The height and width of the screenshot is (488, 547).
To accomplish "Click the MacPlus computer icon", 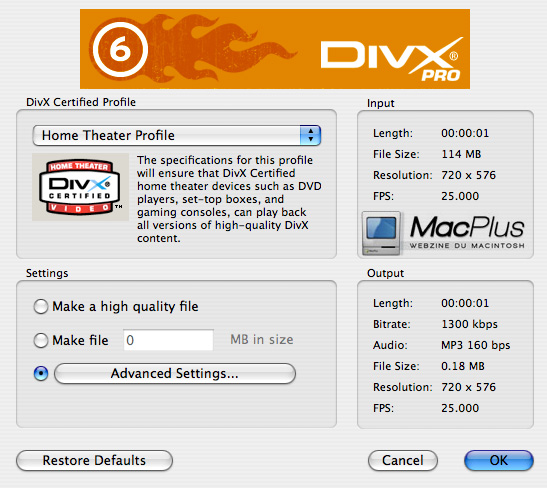I will click(381, 233).
